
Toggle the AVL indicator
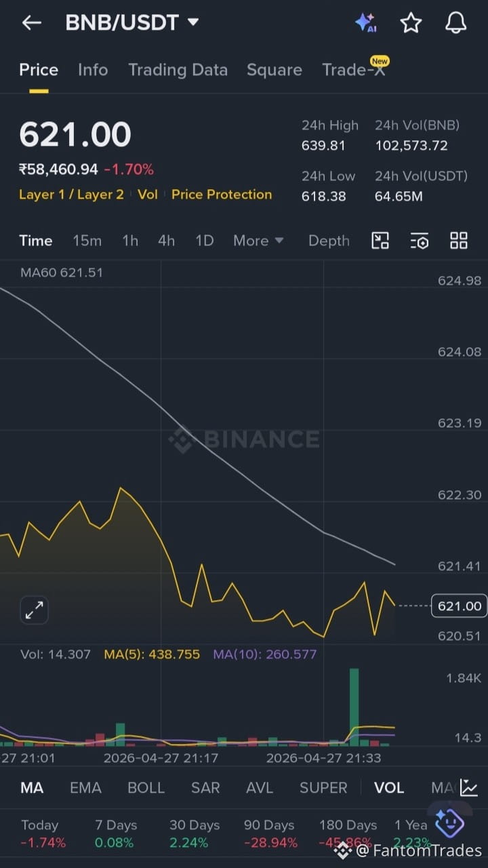260,787
